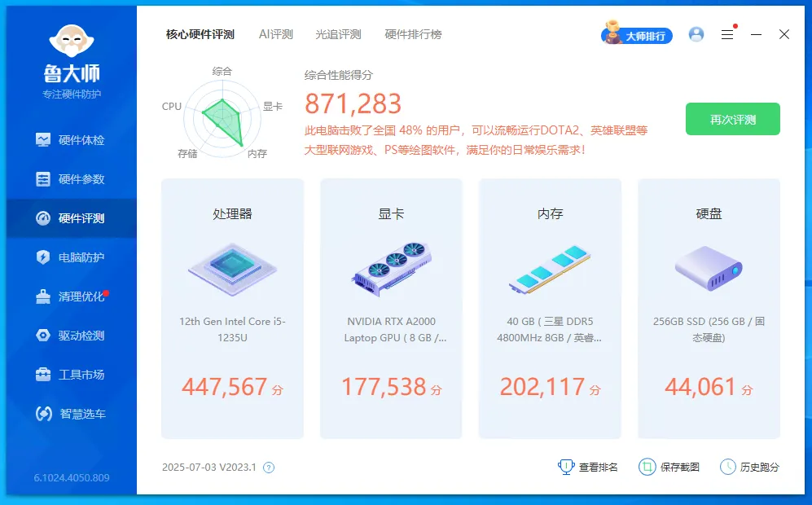Screen dimensions: 812x505
Task: Click the processor chip illustration
Action: 232,270
